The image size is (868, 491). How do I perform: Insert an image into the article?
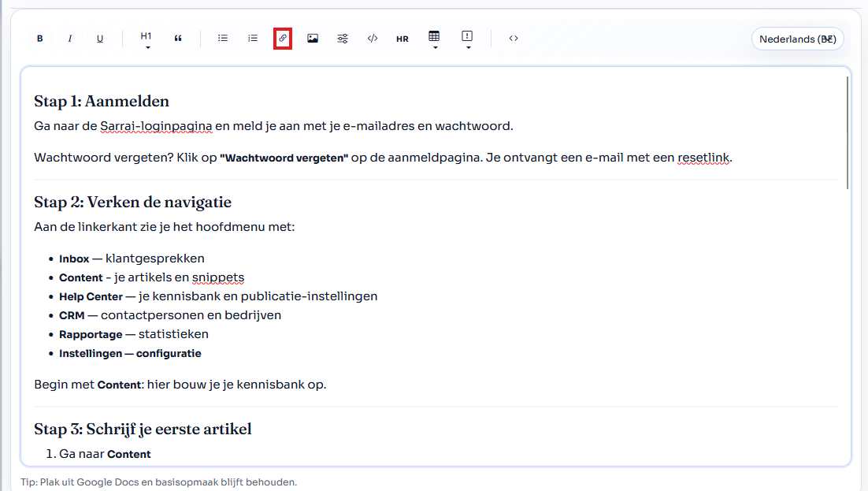coord(313,37)
